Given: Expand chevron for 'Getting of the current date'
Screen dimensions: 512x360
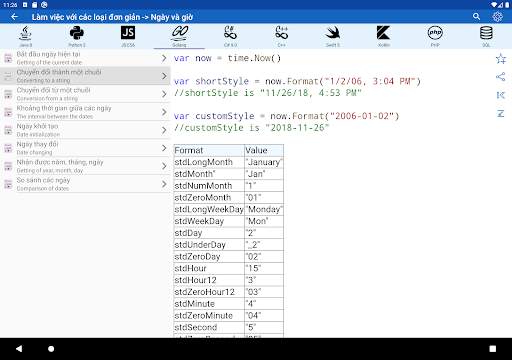Looking at the screenshot, I should (164, 58).
